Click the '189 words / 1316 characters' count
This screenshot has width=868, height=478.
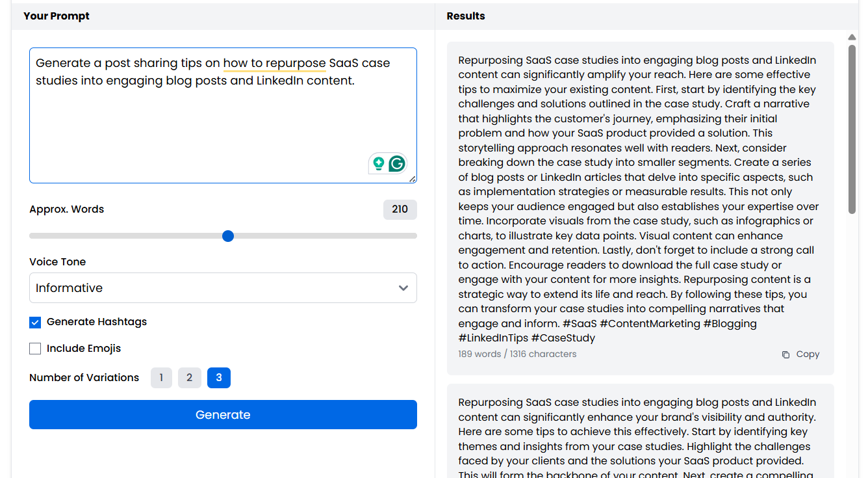517,354
